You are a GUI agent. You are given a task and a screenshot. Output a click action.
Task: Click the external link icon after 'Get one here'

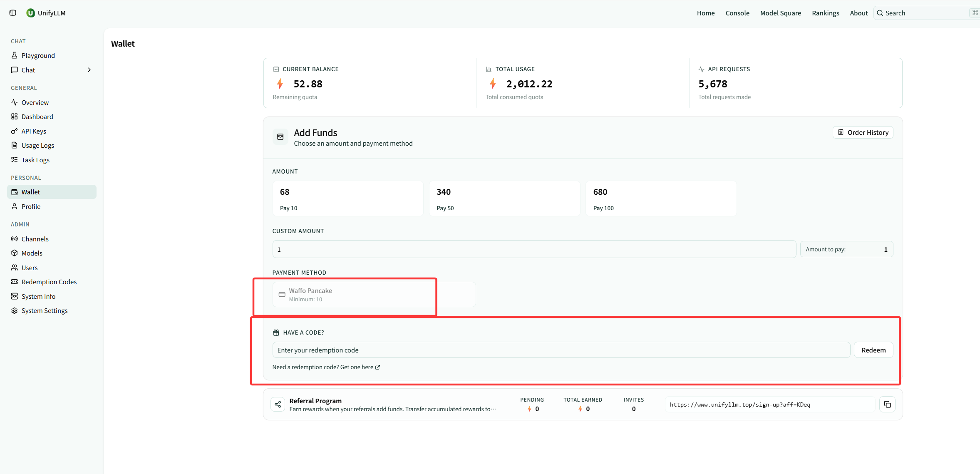[377, 367]
